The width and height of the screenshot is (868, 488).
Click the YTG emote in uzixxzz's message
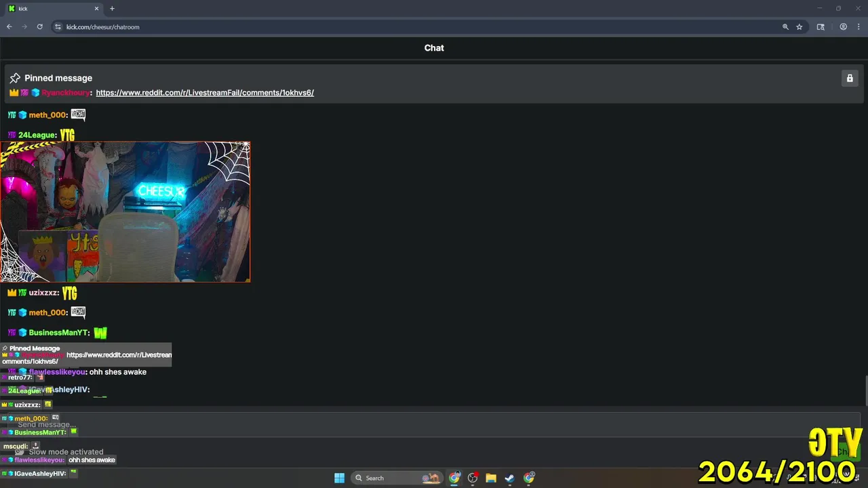pyautogui.click(x=69, y=293)
